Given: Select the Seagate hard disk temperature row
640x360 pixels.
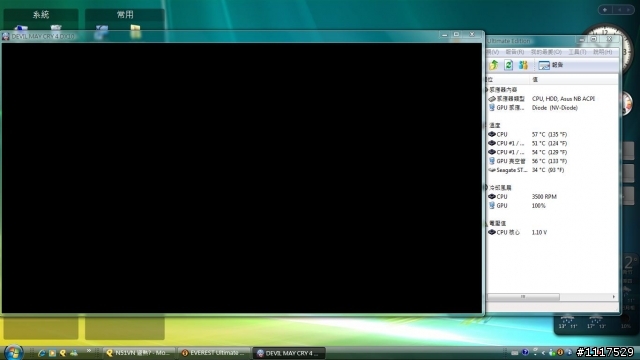Looking at the screenshot, I should (552, 170).
